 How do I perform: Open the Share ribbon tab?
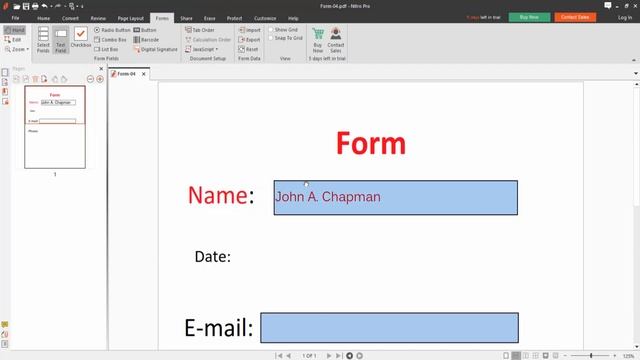[x=186, y=18]
